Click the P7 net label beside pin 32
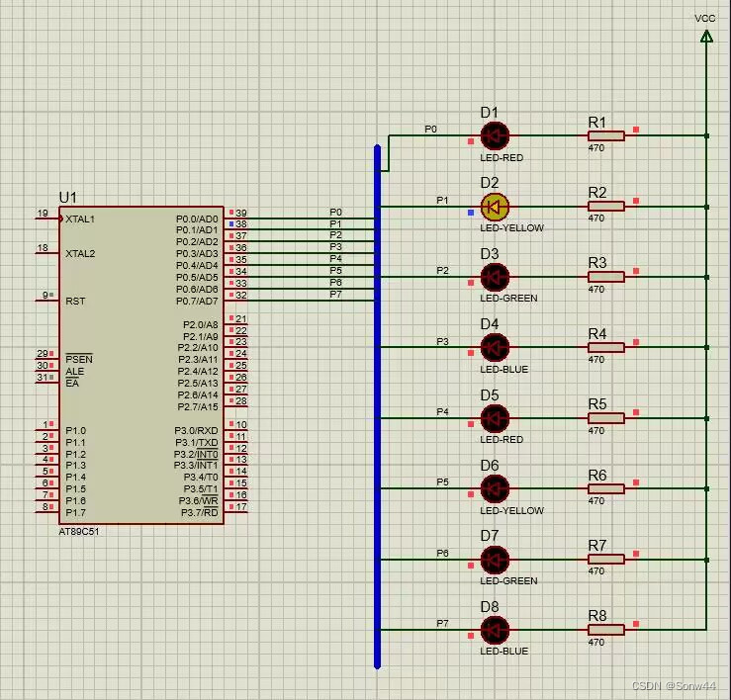The width and height of the screenshot is (731, 700). [x=335, y=295]
